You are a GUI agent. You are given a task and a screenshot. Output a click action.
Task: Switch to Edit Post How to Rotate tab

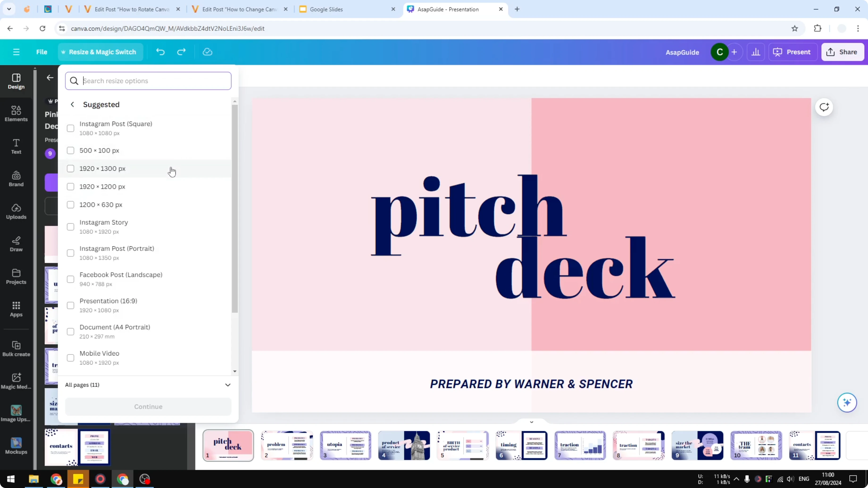132,9
